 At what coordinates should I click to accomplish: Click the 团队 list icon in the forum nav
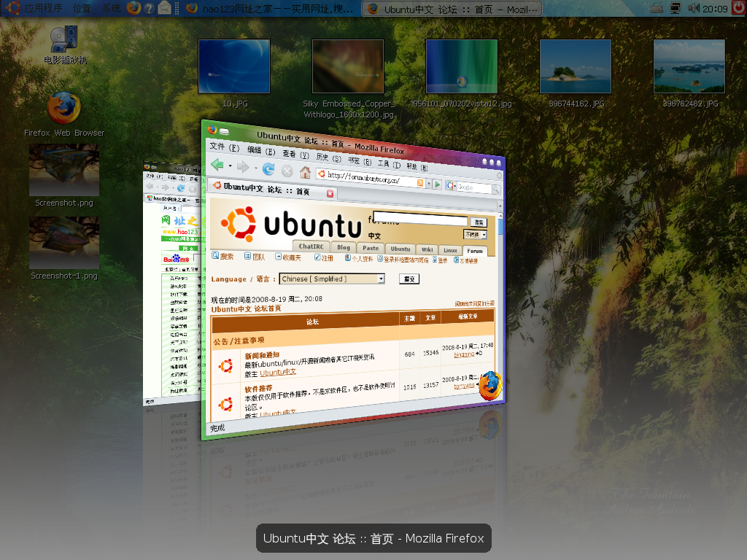click(248, 256)
